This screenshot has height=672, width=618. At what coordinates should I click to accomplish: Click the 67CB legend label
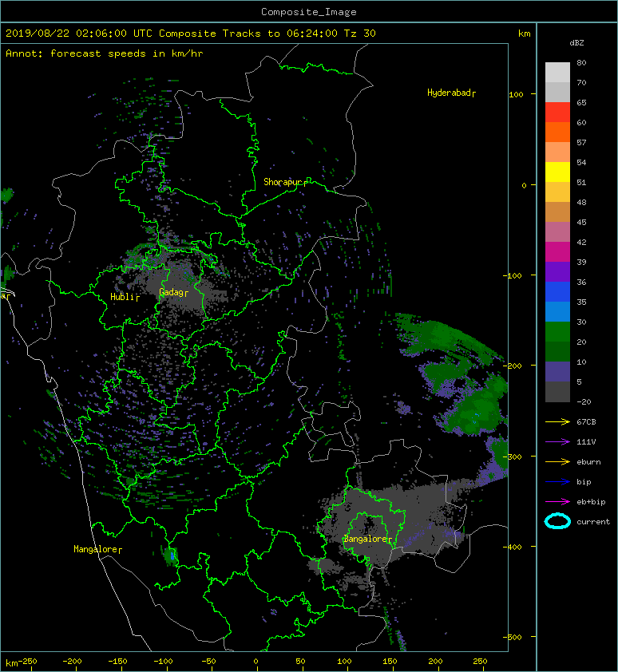pos(586,422)
